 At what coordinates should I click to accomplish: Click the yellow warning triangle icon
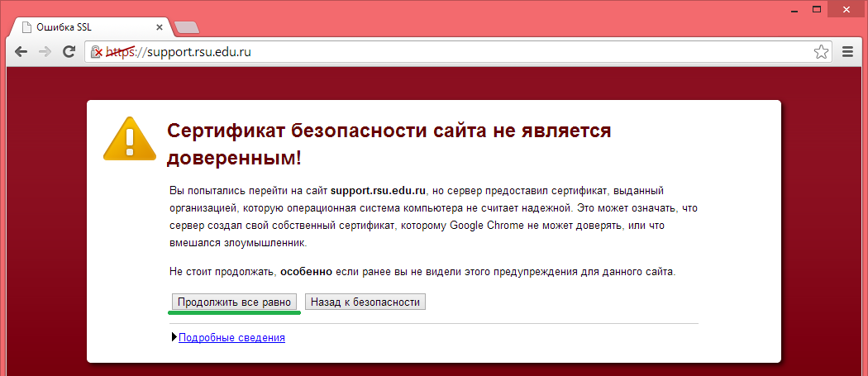coord(130,139)
